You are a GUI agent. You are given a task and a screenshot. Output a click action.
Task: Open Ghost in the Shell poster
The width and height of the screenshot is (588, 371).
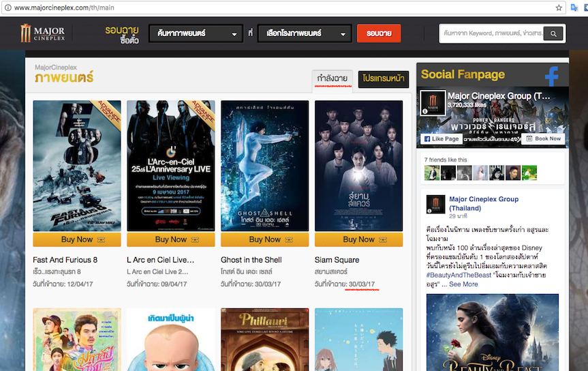click(265, 166)
